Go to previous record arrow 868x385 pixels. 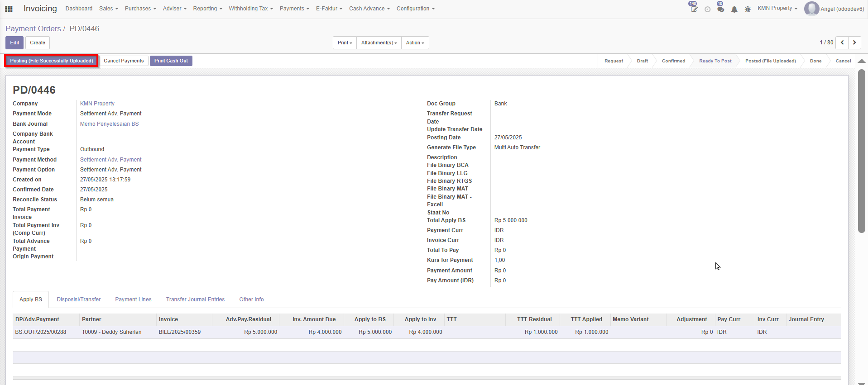(842, 43)
